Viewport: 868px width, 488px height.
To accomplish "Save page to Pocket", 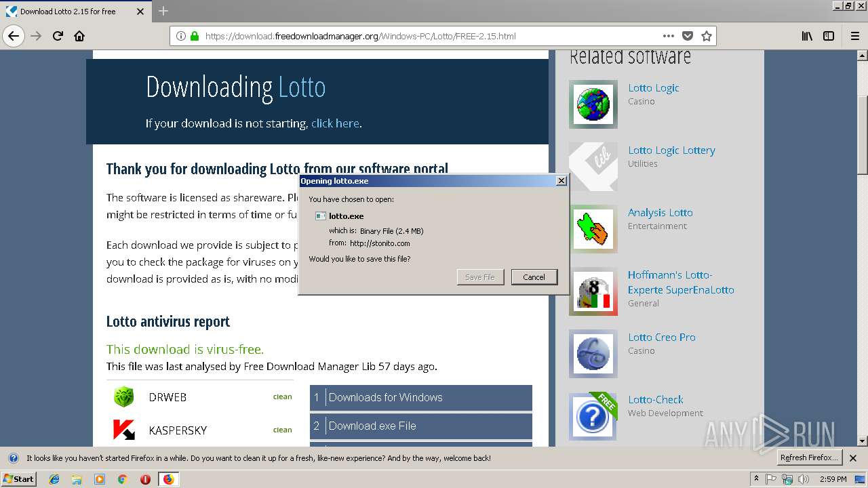I will pyautogui.click(x=688, y=36).
